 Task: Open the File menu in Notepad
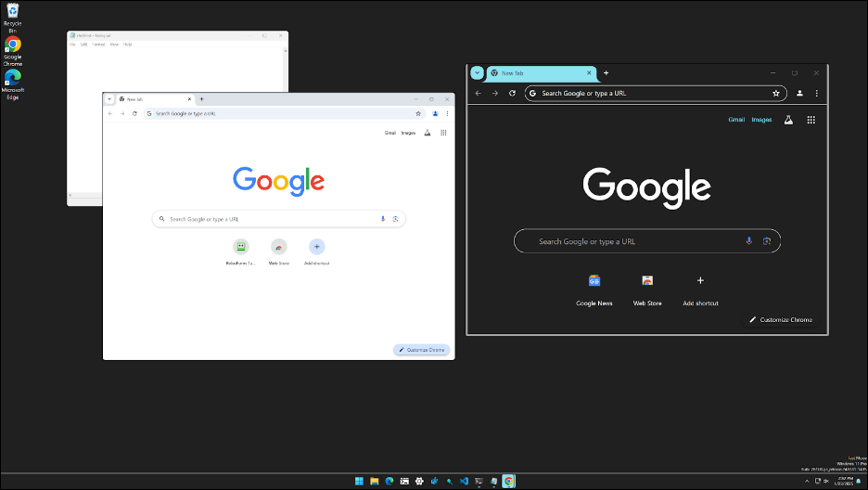(x=72, y=45)
